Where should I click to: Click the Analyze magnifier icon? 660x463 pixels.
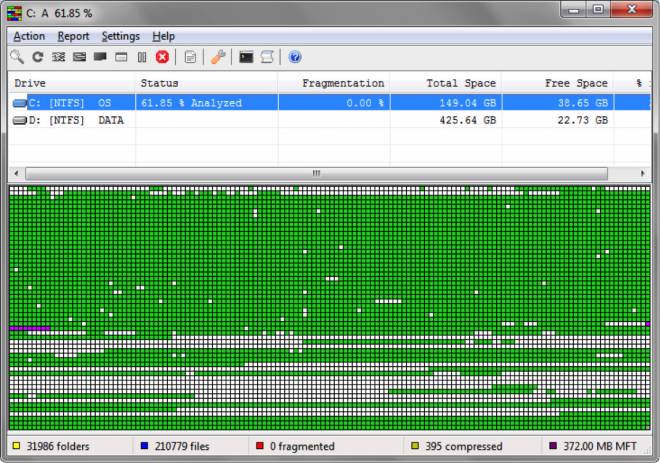[17, 57]
